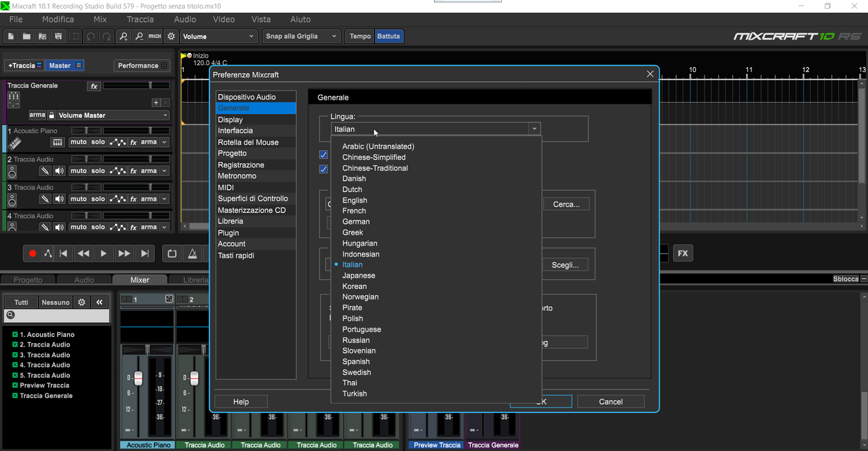Click speaker monitor icon on track 3
The height and width of the screenshot is (451, 868).
[60, 199]
